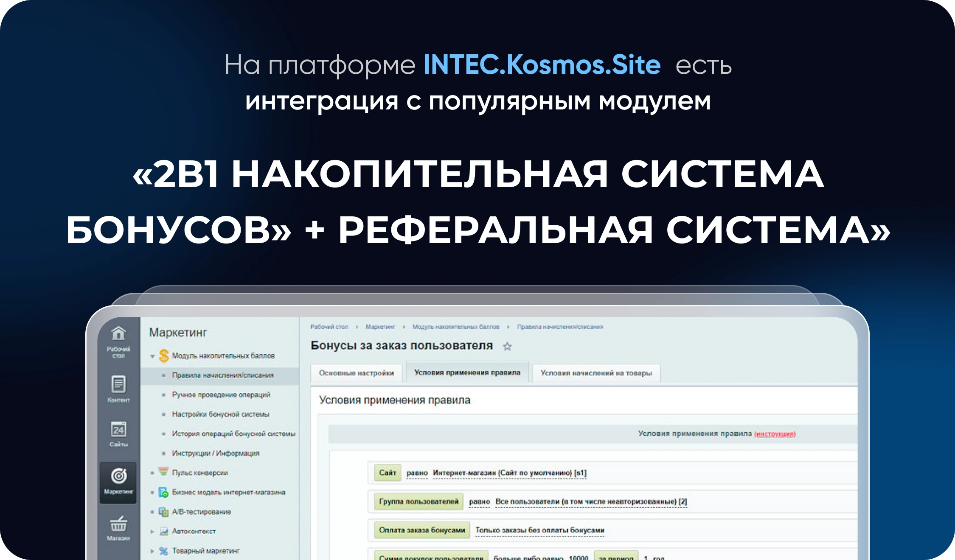Click the A/B-тестирование icon

(x=163, y=512)
